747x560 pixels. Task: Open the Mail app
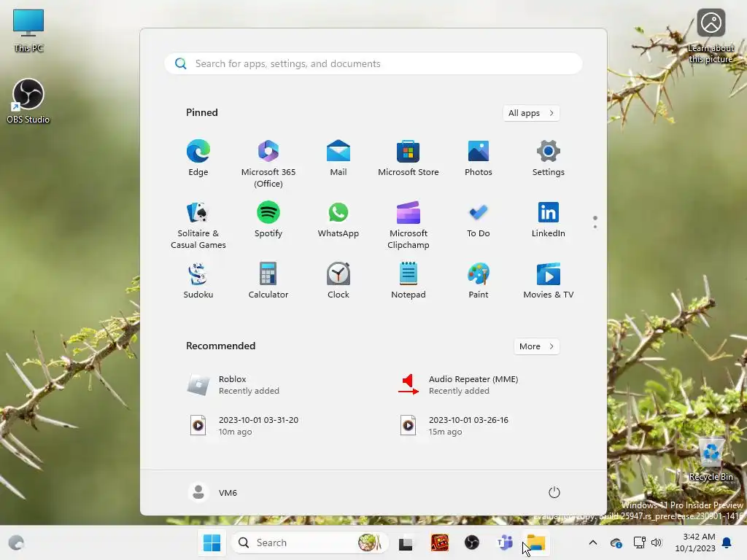pyautogui.click(x=338, y=159)
